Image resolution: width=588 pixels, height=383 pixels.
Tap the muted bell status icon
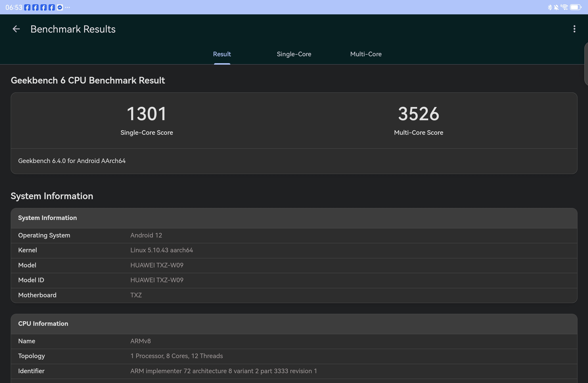click(556, 8)
